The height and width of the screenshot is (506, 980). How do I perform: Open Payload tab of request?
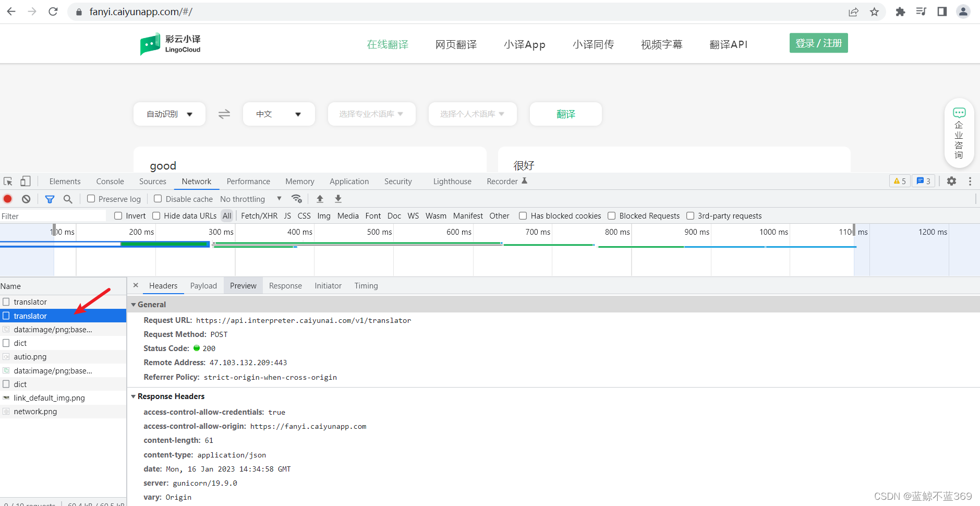203,286
